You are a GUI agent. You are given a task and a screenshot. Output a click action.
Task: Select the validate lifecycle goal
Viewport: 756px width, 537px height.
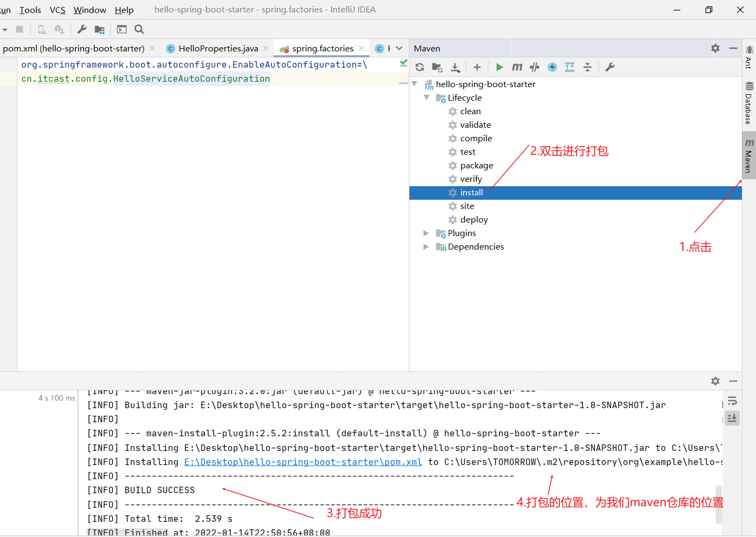tap(475, 125)
